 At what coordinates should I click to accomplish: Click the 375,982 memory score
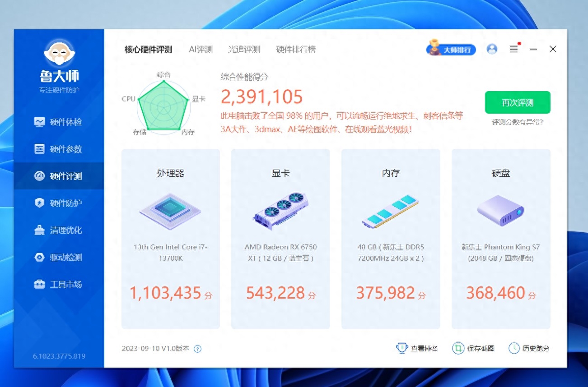tap(386, 293)
